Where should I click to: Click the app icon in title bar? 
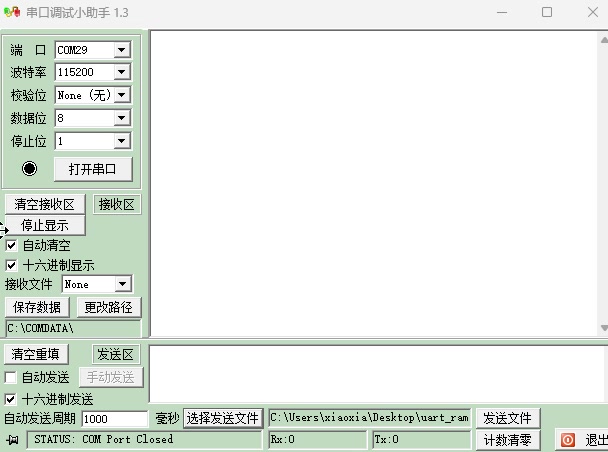pos(12,13)
